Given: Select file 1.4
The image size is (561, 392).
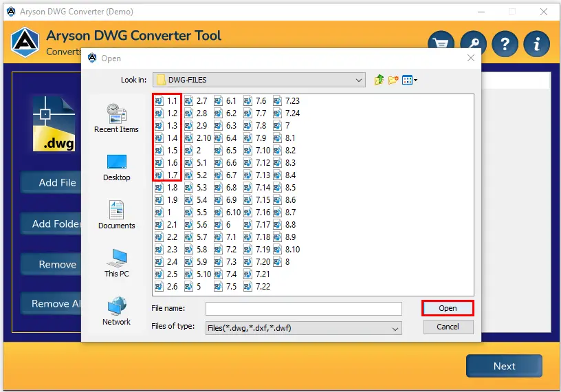Looking at the screenshot, I should (x=166, y=138).
